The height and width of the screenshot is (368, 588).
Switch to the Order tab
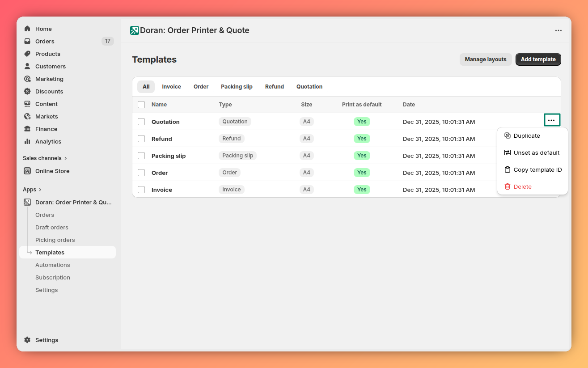(x=201, y=87)
